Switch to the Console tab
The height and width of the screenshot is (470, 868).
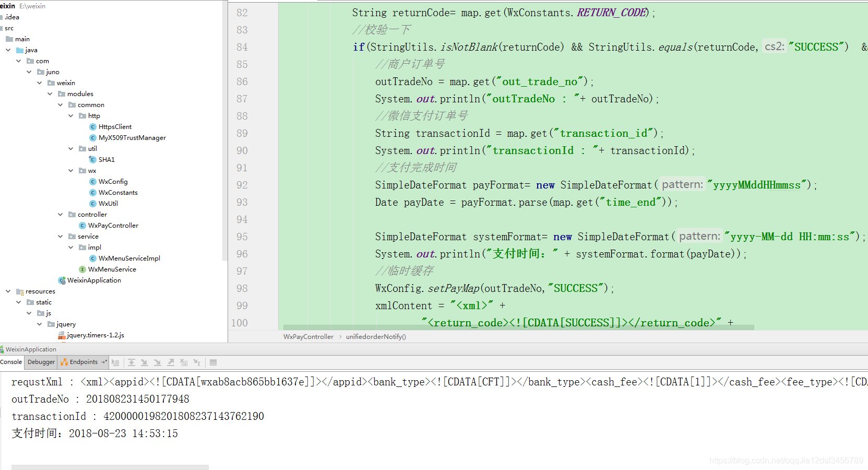[11, 362]
